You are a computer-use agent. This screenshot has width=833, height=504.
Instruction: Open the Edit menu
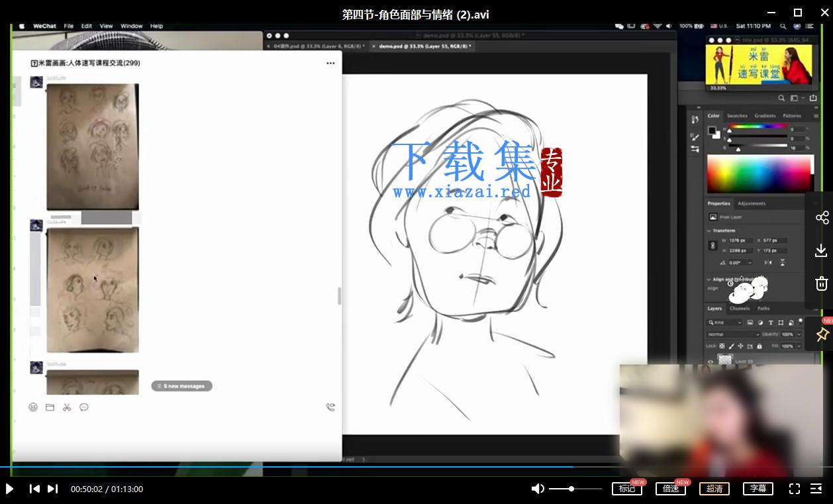coord(87,26)
